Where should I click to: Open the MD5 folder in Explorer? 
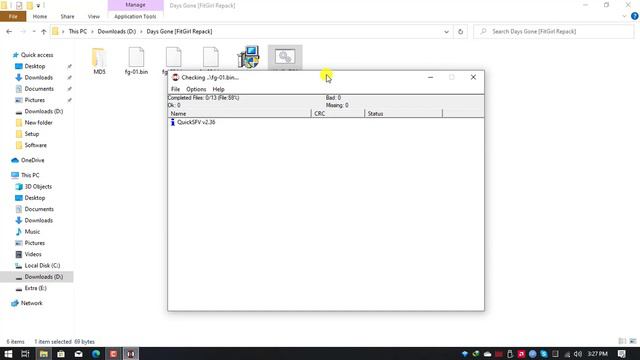pyautogui.click(x=99, y=61)
